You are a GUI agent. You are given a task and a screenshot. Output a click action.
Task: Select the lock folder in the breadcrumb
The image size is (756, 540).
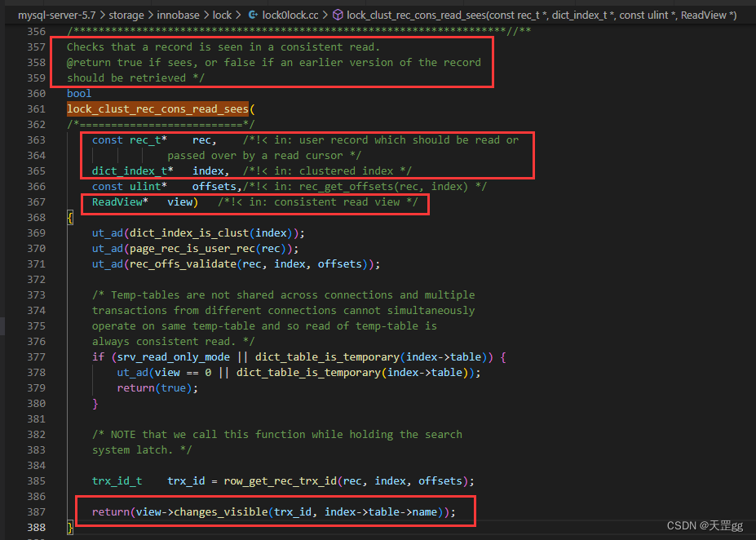tap(223, 15)
